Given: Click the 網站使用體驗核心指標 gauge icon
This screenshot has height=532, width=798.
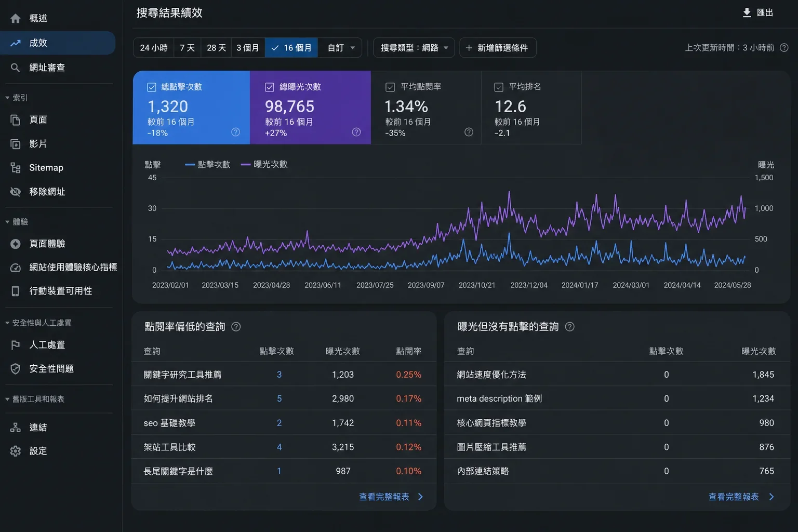Looking at the screenshot, I should [x=16, y=268].
